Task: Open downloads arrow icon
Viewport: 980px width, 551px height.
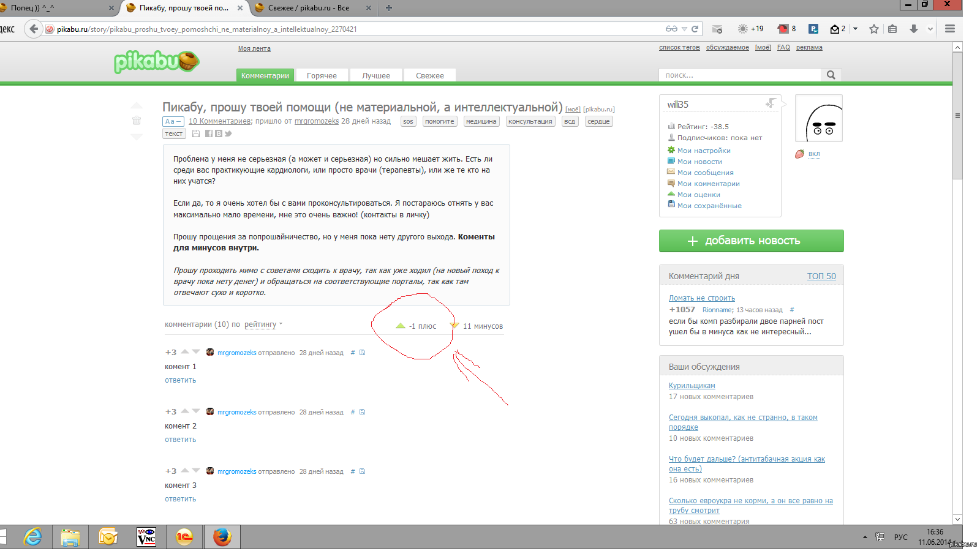Action: tap(913, 29)
